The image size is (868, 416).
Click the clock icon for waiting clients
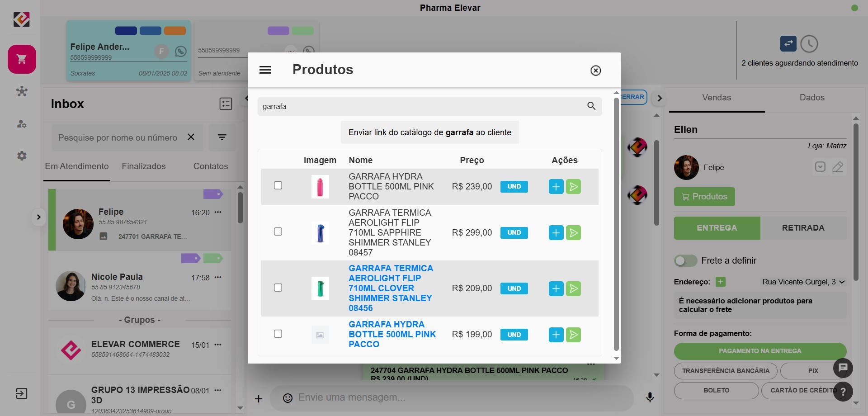[809, 44]
